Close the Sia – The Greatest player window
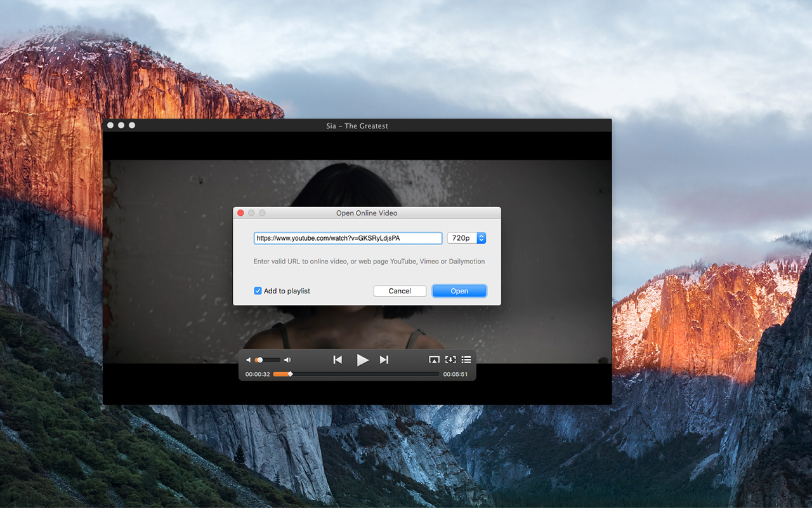This screenshot has width=812, height=508. click(x=110, y=125)
